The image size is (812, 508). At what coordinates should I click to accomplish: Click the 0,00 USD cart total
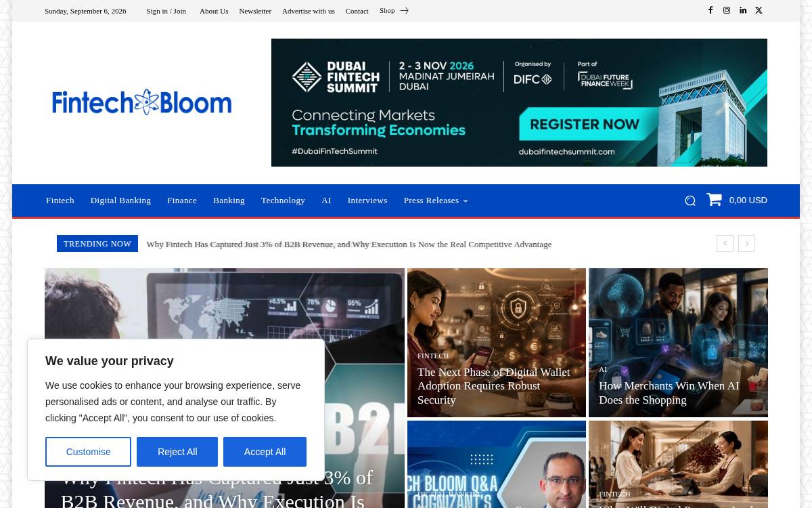tap(748, 200)
